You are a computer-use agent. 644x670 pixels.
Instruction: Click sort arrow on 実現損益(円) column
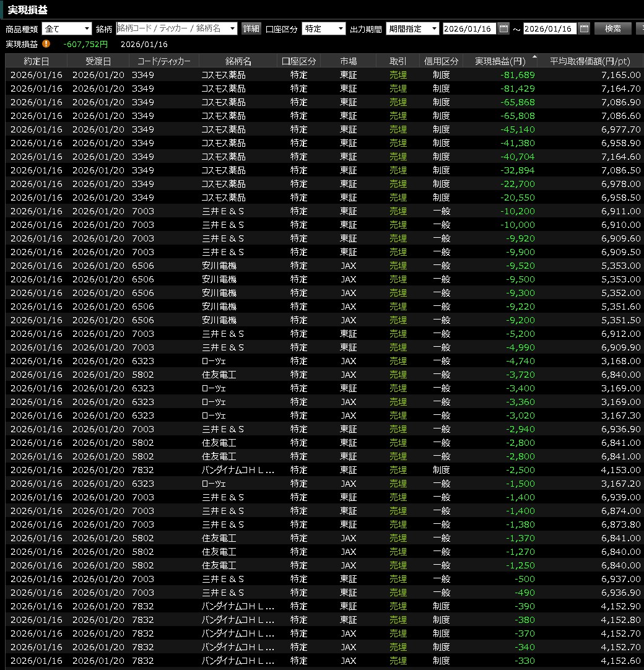[x=534, y=56]
